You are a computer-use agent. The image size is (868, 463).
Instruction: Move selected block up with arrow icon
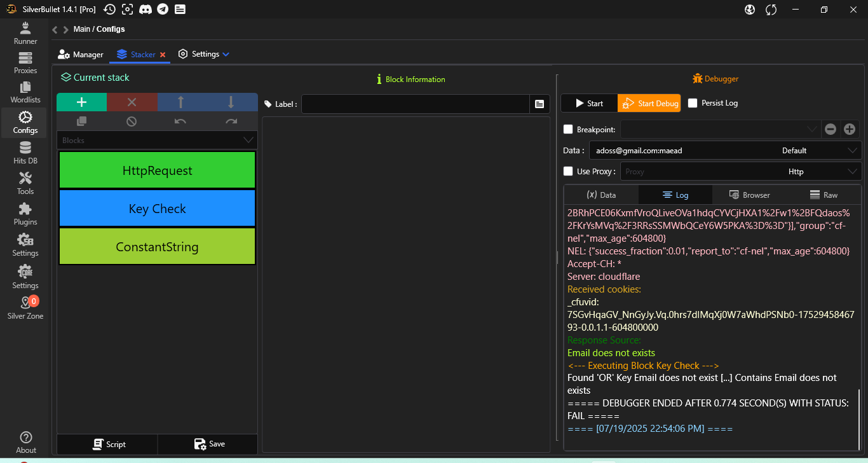181,102
